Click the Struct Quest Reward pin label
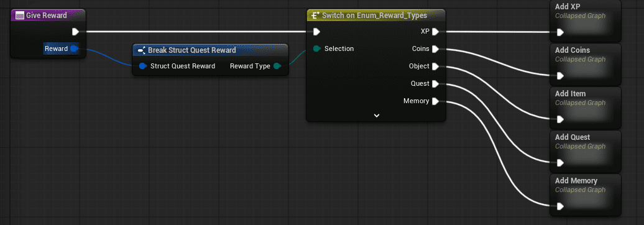644x225 pixels. 183,66
